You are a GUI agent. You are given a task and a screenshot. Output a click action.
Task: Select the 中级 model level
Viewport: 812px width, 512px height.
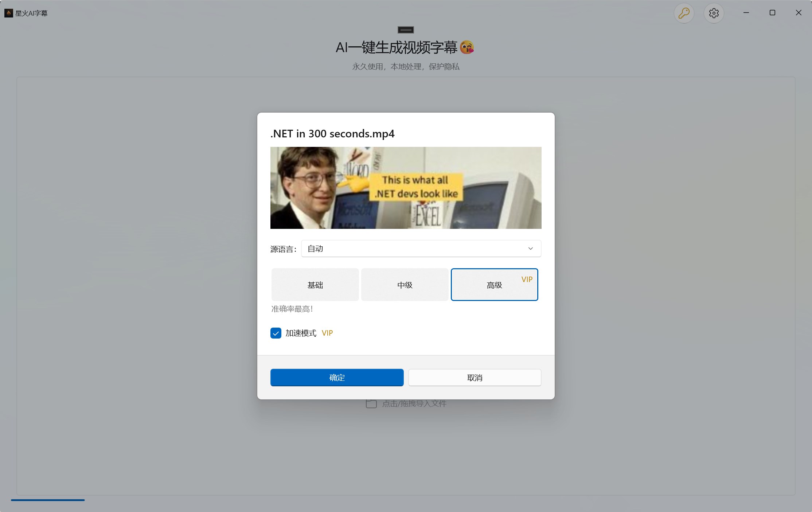[405, 285]
